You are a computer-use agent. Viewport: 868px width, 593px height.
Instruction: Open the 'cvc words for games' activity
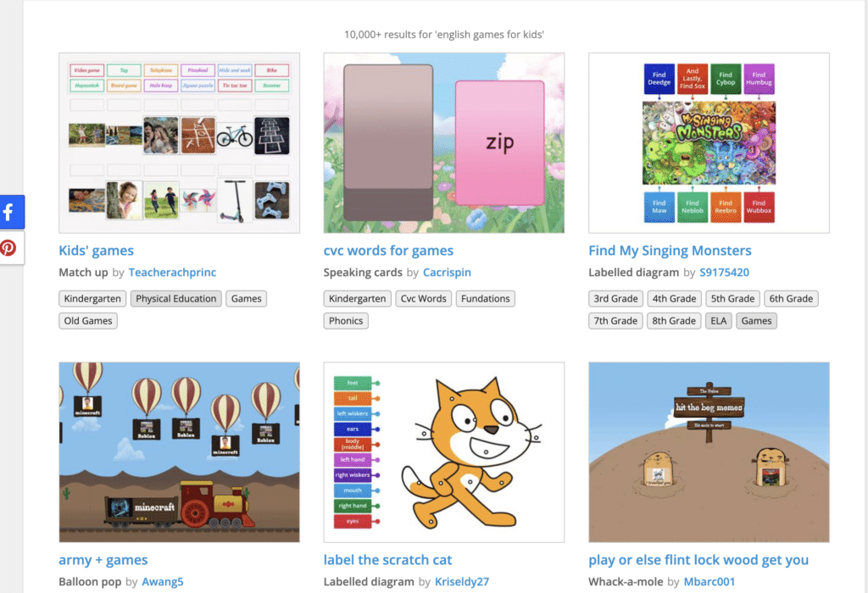click(x=388, y=250)
